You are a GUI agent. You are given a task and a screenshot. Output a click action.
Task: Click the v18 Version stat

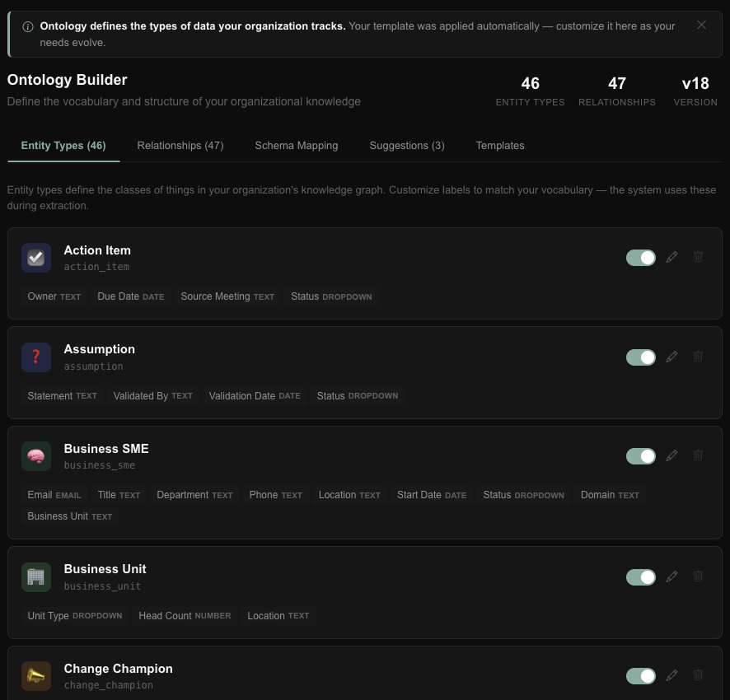point(695,91)
